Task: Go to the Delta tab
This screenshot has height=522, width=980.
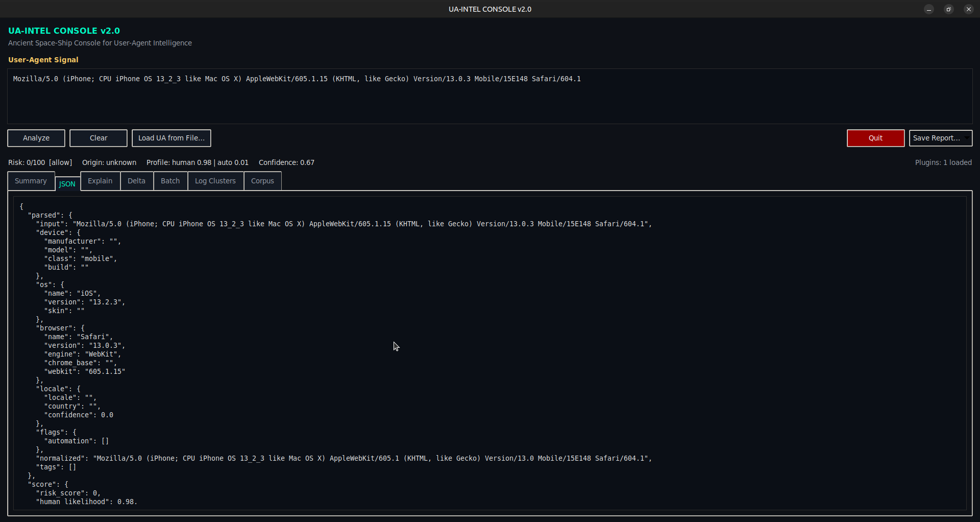Action: tap(136, 181)
